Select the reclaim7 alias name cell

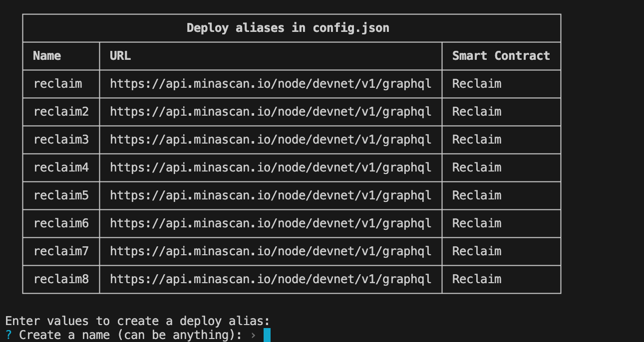[61, 251]
